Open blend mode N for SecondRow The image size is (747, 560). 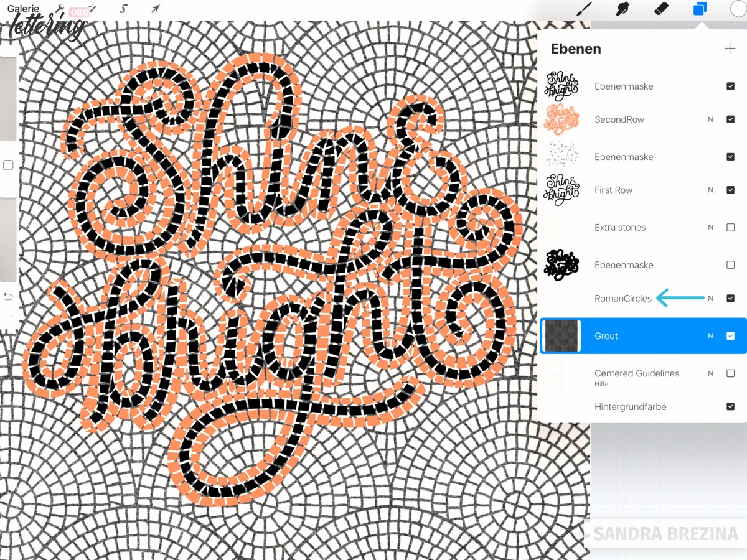(710, 119)
